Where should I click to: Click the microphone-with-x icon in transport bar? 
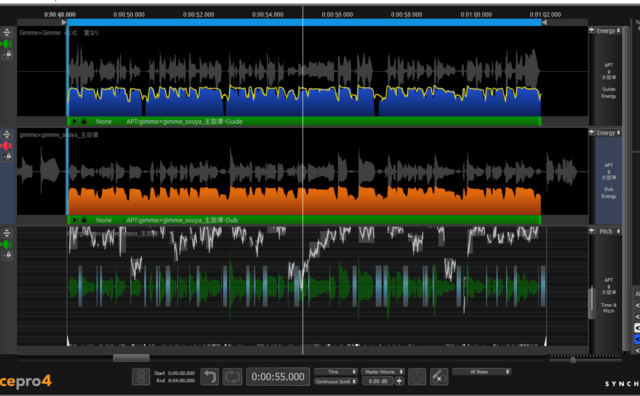pos(439,376)
